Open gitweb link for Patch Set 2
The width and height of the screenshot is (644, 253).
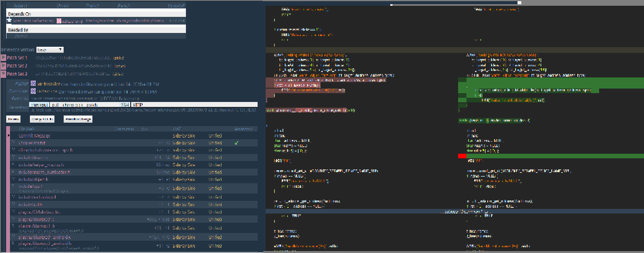[120, 66]
